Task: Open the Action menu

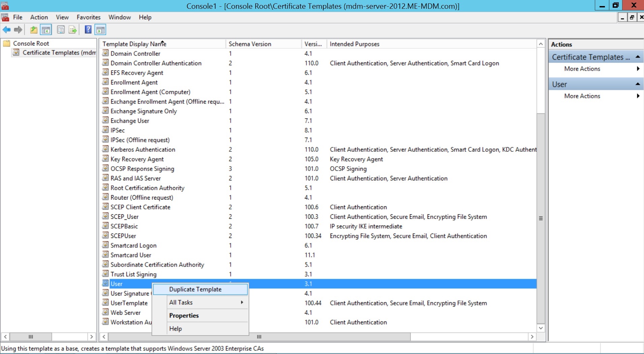Action: [x=39, y=17]
